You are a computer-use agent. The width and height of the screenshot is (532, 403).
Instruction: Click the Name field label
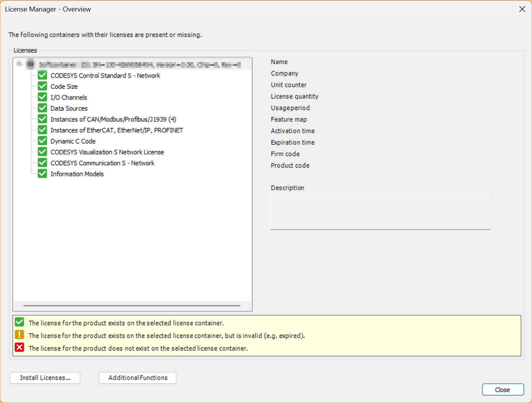pyautogui.click(x=279, y=62)
